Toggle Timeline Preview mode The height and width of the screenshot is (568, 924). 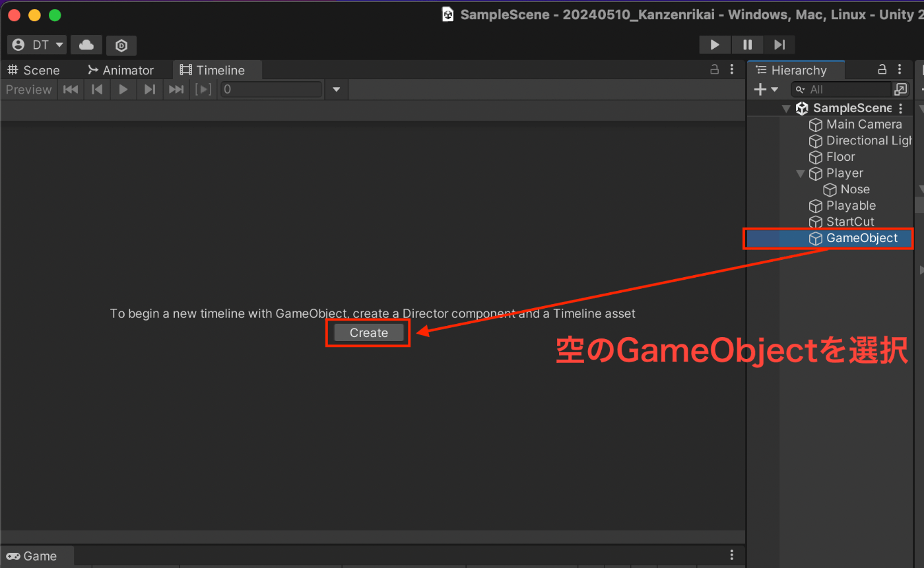(28, 90)
